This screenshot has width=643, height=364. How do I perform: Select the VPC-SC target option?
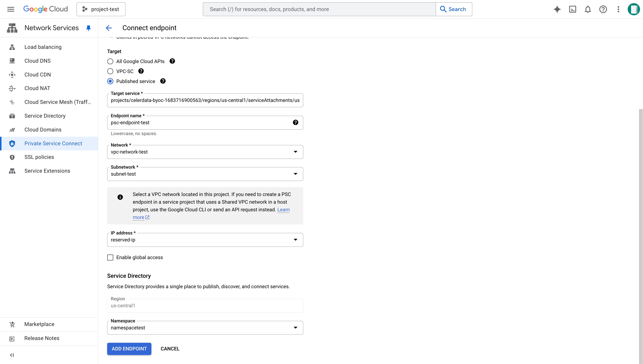click(x=110, y=72)
